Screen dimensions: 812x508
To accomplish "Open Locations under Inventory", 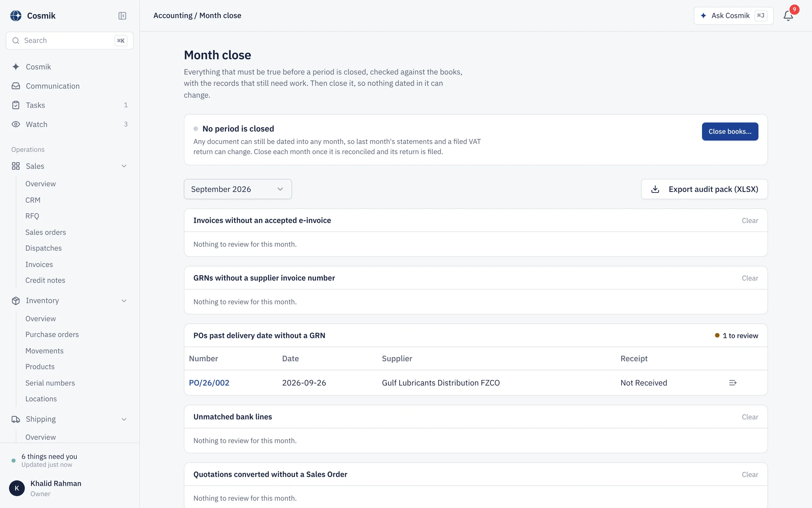I will [41, 399].
